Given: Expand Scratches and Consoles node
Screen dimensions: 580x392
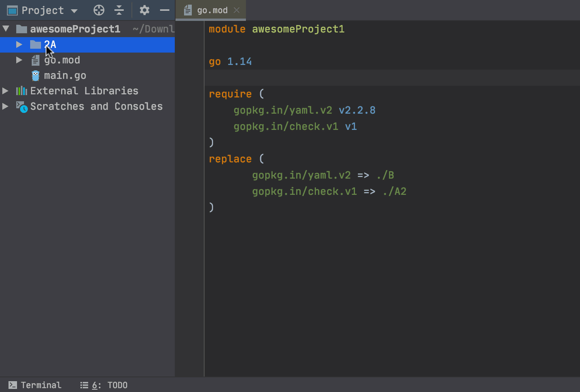Looking at the screenshot, I should (5, 106).
